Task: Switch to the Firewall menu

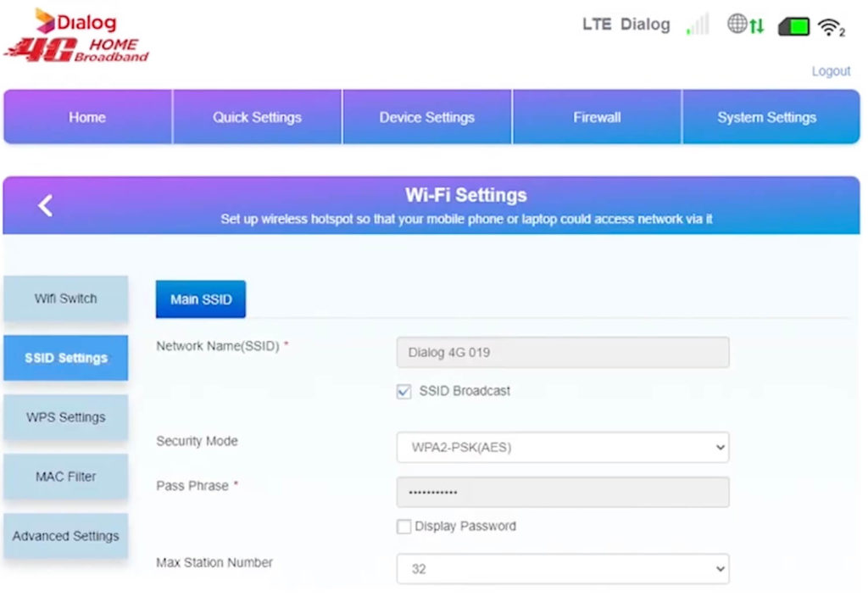Action: tap(597, 117)
